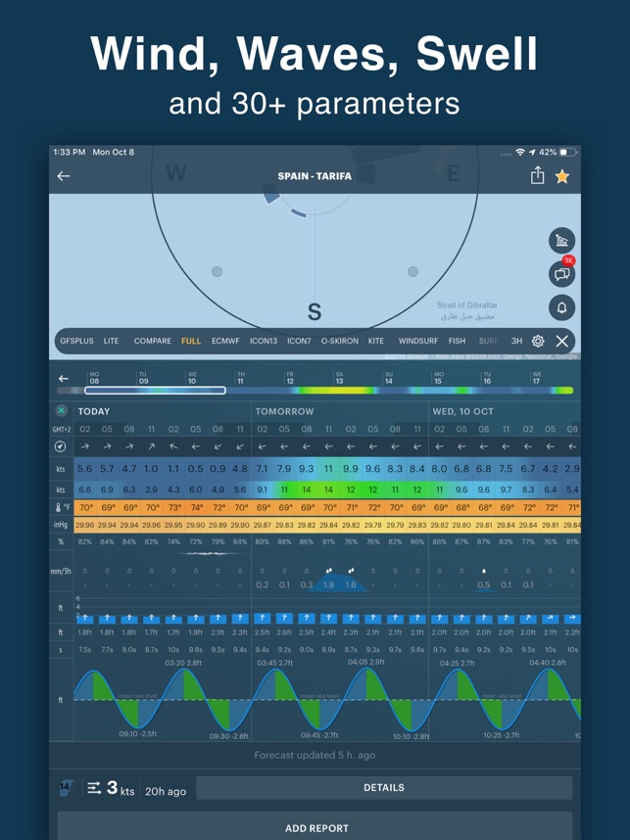Screen dimensions: 630x840
Task: Select the FULL profile tab
Action: coord(191,341)
